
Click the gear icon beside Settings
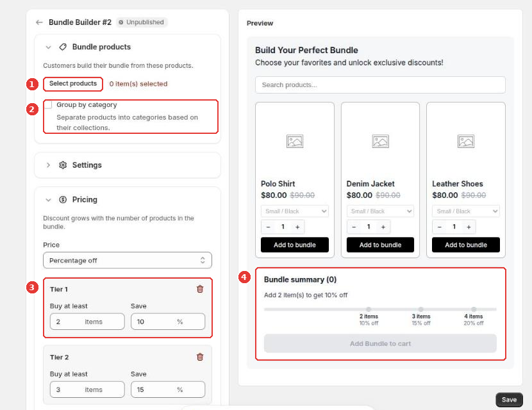click(63, 165)
